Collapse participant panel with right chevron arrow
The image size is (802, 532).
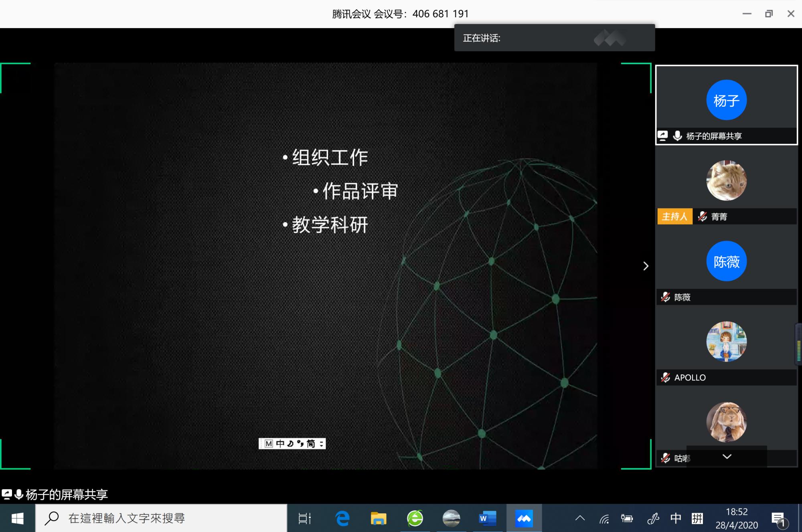646,266
